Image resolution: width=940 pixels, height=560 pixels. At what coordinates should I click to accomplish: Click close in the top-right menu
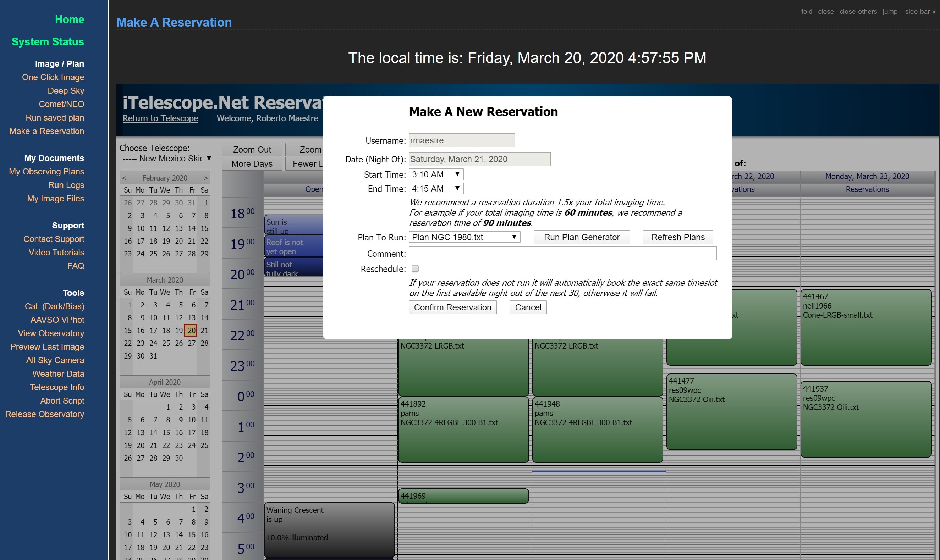(x=826, y=11)
